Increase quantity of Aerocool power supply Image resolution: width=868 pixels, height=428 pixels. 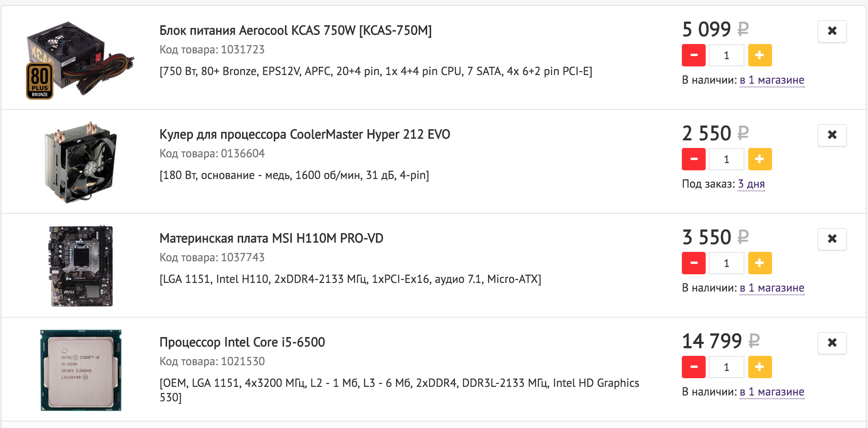pos(760,55)
